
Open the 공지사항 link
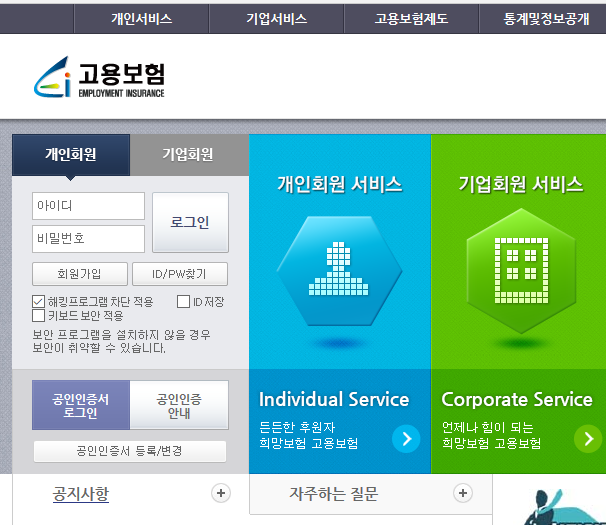click(81, 494)
